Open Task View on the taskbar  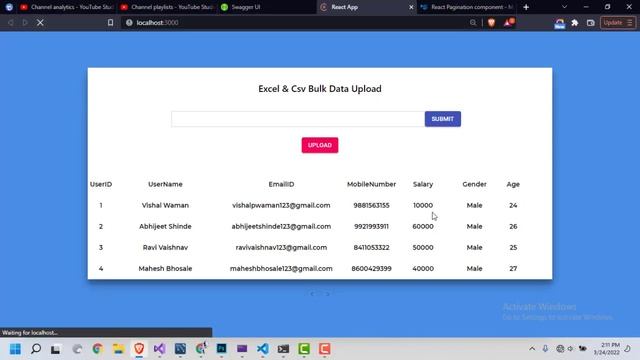coord(56,349)
